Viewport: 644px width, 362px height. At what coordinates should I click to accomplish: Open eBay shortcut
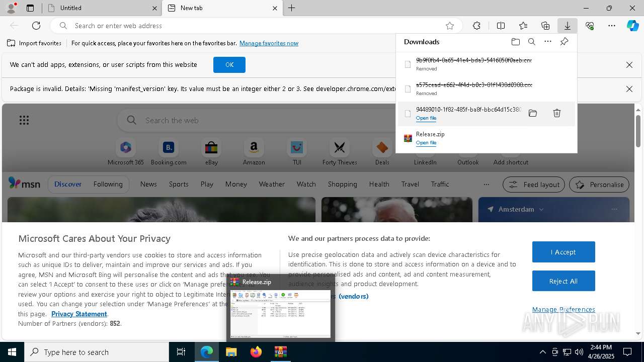click(x=211, y=152)
